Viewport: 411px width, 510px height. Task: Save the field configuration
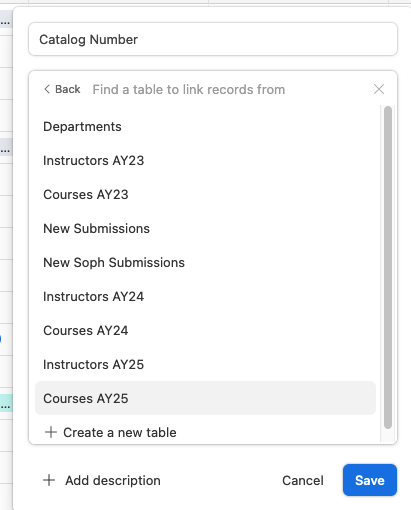370,480
